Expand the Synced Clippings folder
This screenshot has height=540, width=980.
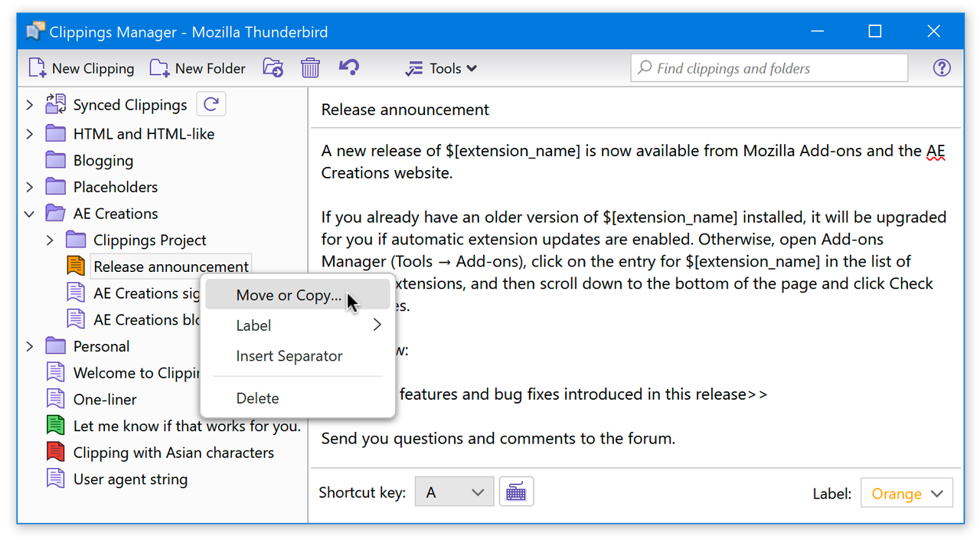pyautogui.click(x=29, y=105)
